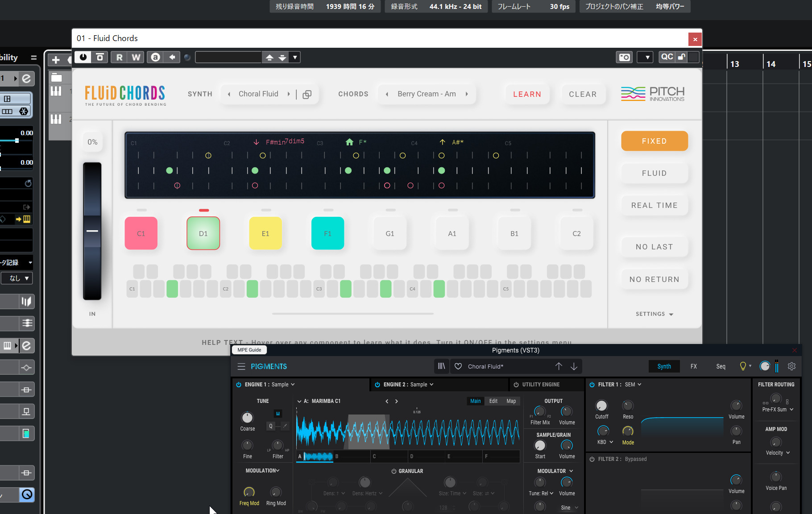Click the CLEAR button
The height and width of the screenshot is (514, 812).
583,94
